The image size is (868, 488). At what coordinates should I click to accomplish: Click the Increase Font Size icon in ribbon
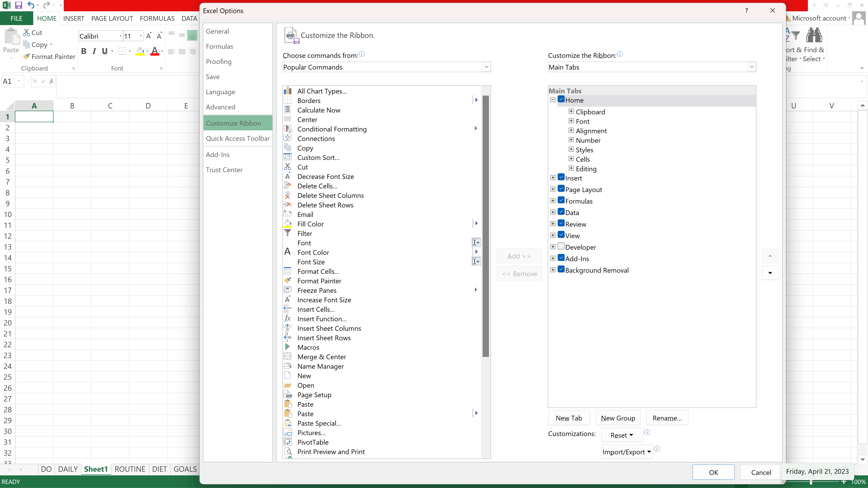click(x=149, y=36)
